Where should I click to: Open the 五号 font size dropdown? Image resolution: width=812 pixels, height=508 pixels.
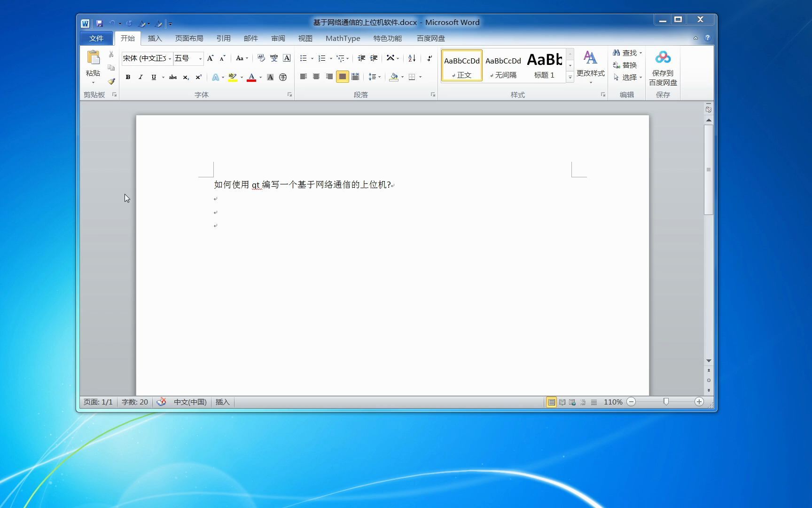[200, 58]
